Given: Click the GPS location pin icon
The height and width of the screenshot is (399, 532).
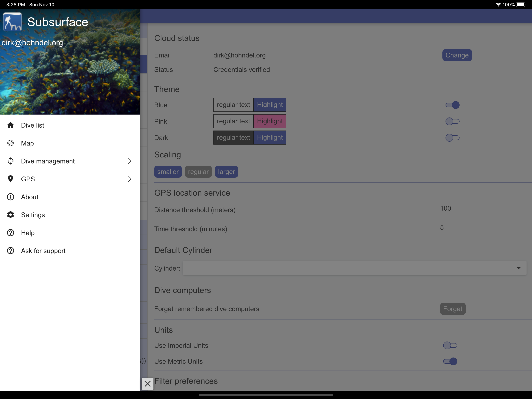Looking at the screenshot, I should pos(11,179).
